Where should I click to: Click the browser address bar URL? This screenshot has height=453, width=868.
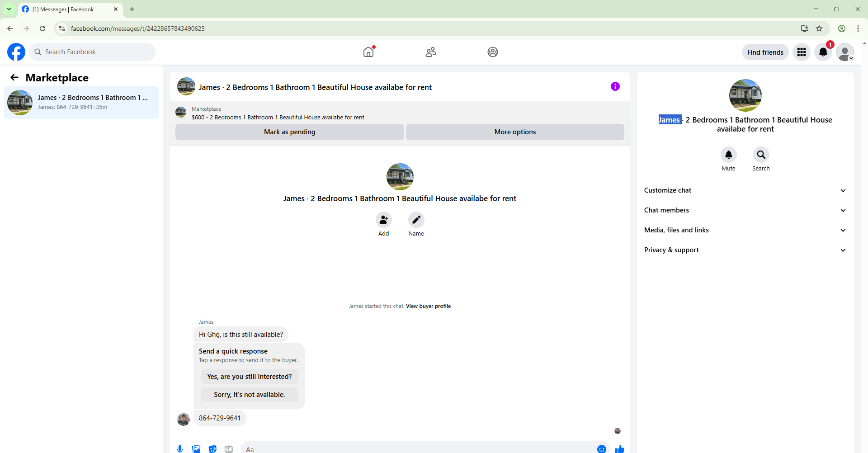point(137,28)
